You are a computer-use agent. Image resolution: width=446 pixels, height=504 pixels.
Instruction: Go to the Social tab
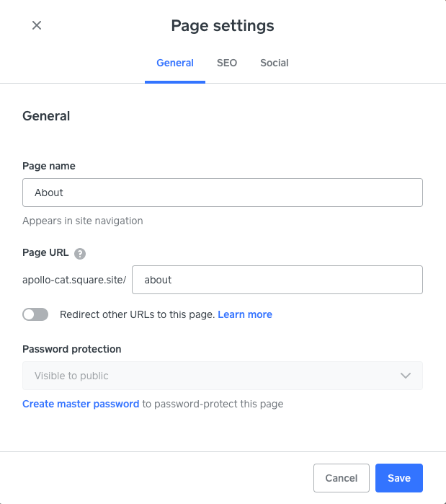275,63
